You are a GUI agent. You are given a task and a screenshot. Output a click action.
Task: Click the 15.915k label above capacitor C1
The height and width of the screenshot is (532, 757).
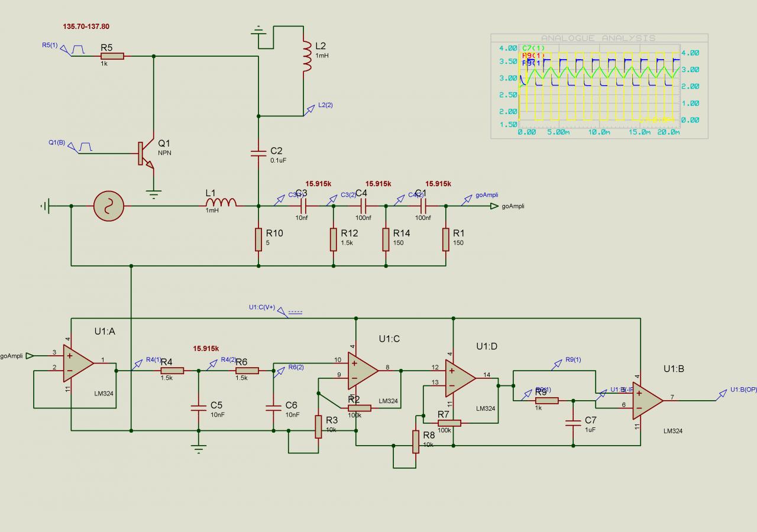point(438,184)
